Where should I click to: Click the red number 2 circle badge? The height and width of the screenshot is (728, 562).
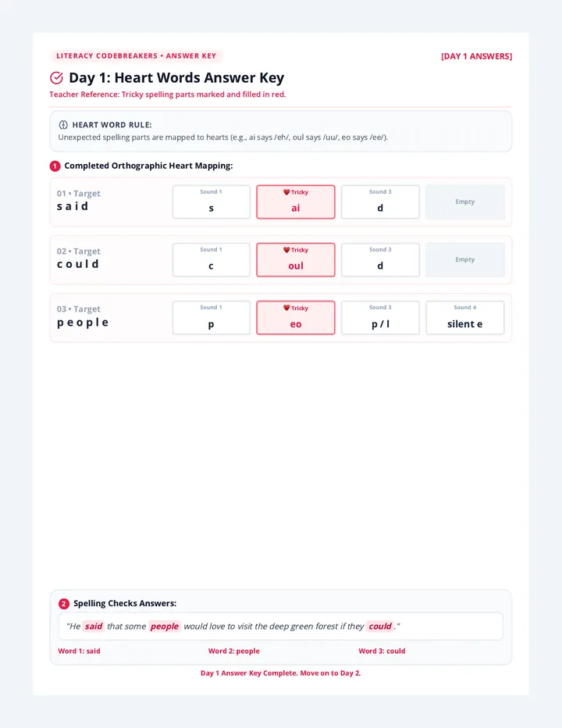(63, 604)
